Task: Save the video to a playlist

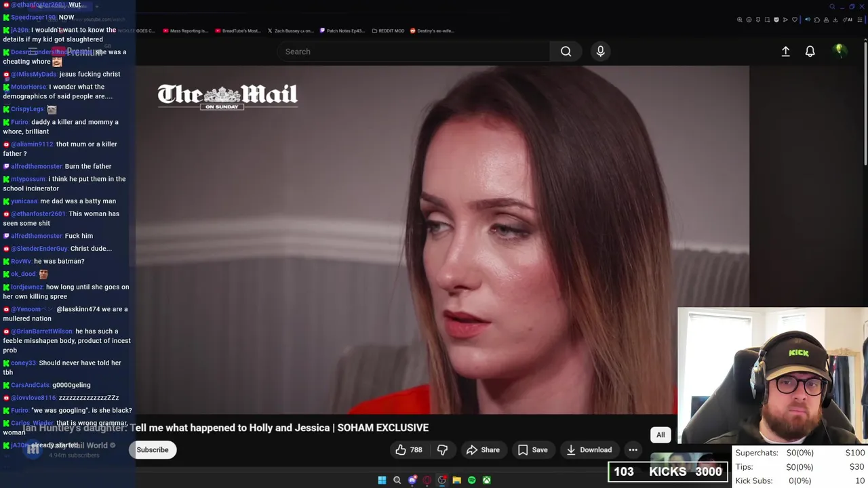Action: coord(532,449)
